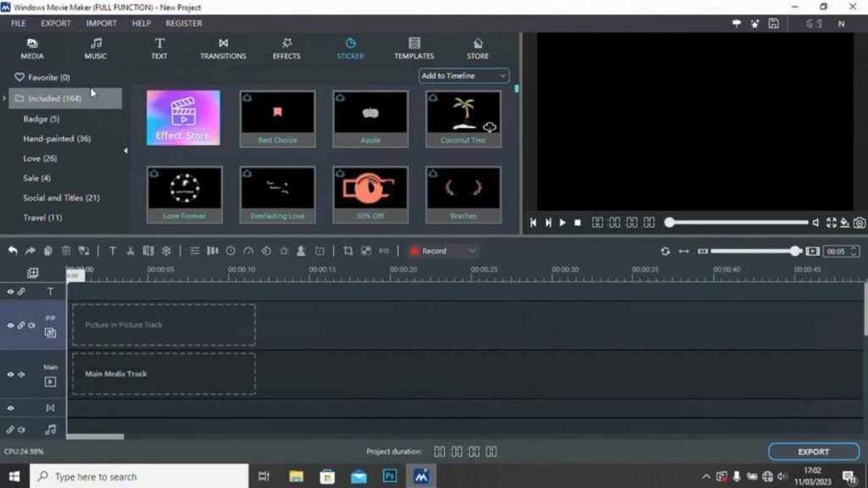
Task: Toggle visibility of the transition track
Action: click(x=10, y=408)
